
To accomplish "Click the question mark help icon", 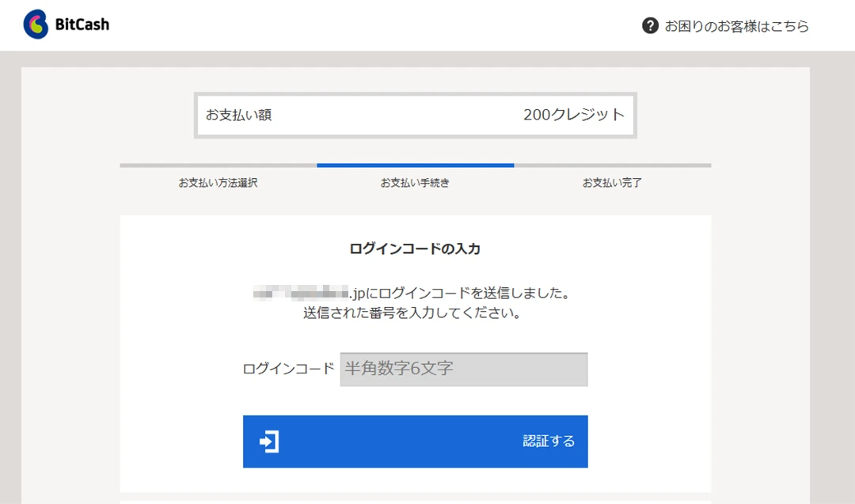I will (x=650, y=25).
